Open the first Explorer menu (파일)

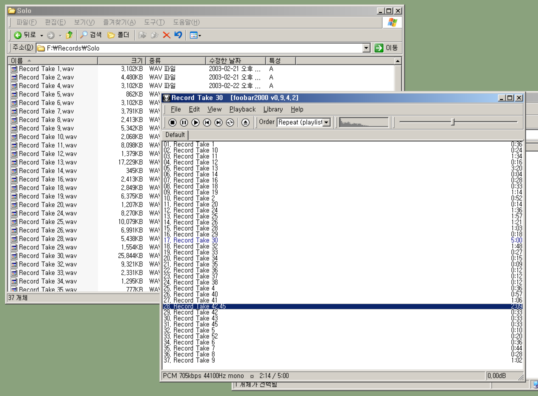pyautogui.click(x=27, y=22)
